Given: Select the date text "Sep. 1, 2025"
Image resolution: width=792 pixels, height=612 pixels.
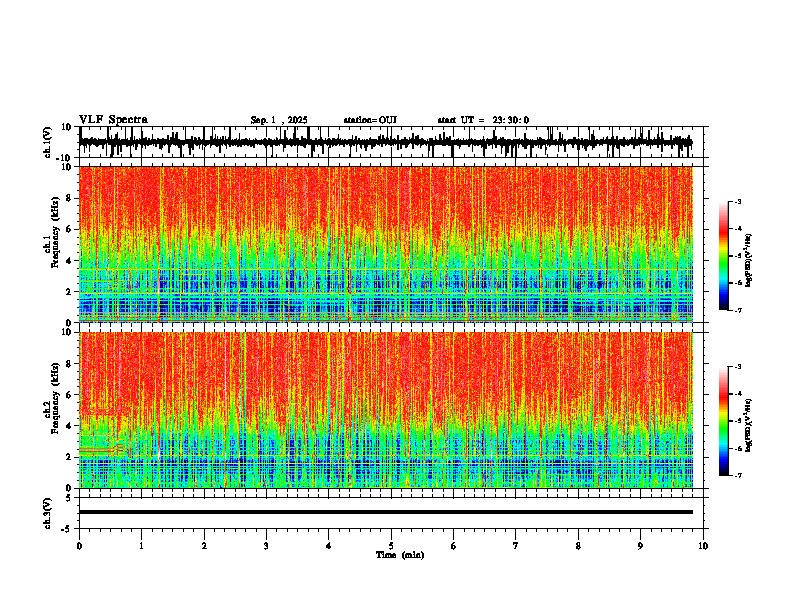Looking at the screenshot, I should tap(279, 120).
